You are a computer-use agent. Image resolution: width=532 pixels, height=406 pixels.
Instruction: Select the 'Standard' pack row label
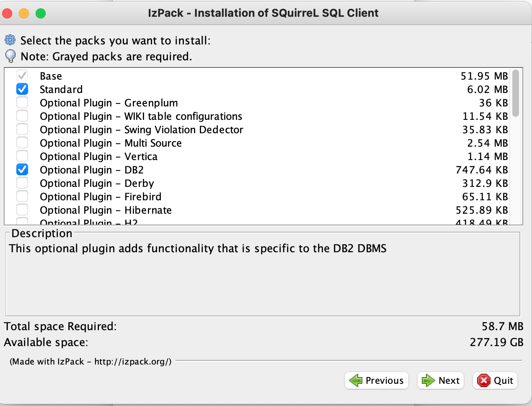coord(61,89)
